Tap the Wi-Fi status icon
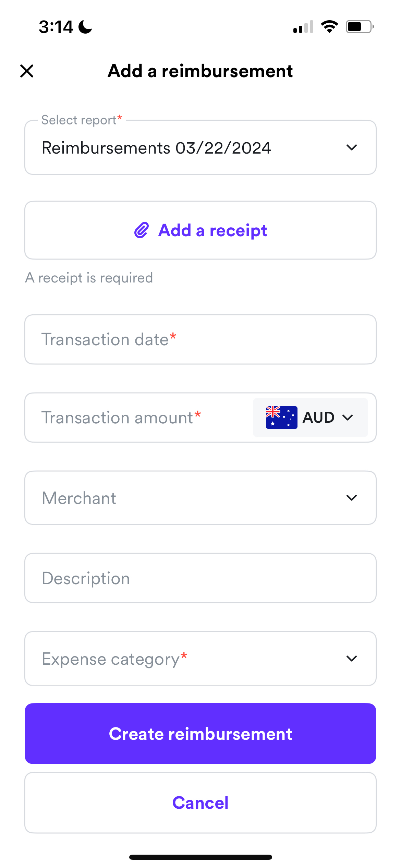The width and height of the screenshot is (401, 868). pyautogui.click(x=329, y=27)
